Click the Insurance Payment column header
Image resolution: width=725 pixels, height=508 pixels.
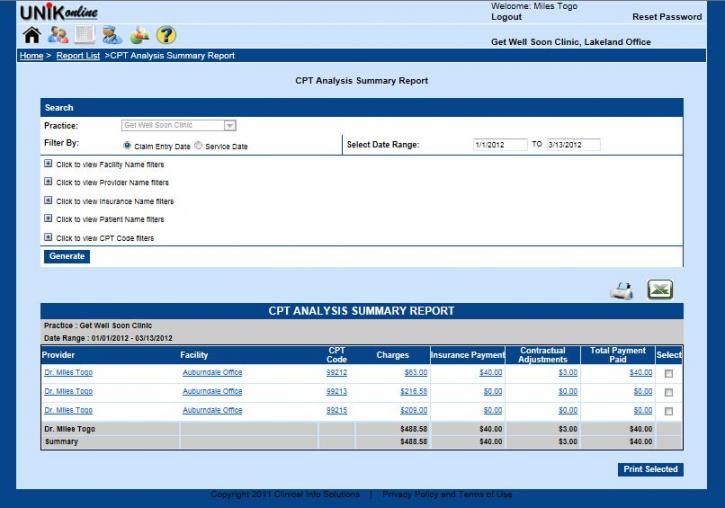coord(467,355)
